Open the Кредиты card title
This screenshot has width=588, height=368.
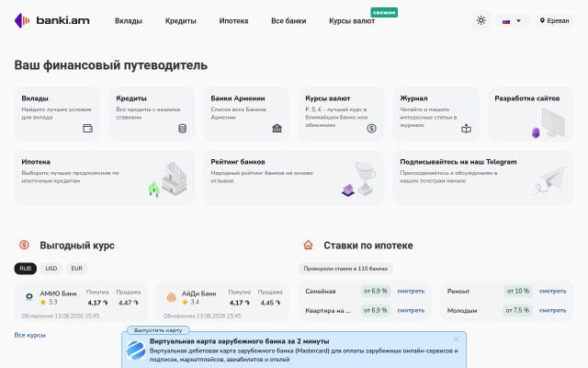pyautogui.click(x=131, y=98)
